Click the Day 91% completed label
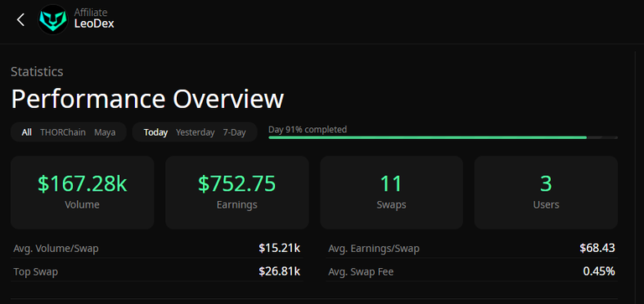Viewport: 644px width, 304px height. point(308,130)
